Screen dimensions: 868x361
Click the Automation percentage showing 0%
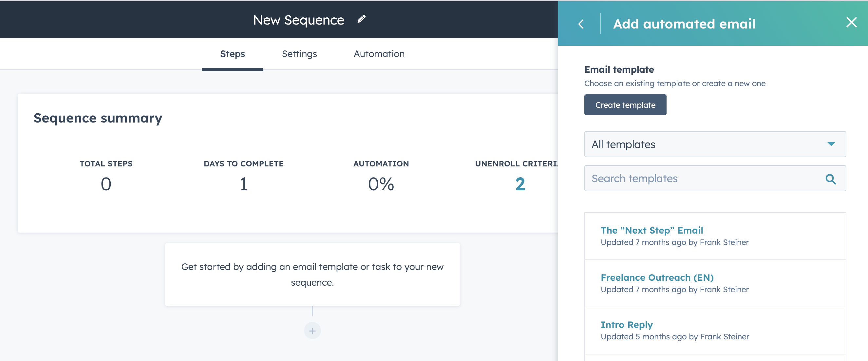pyautogui.click(x=381, y=184)
